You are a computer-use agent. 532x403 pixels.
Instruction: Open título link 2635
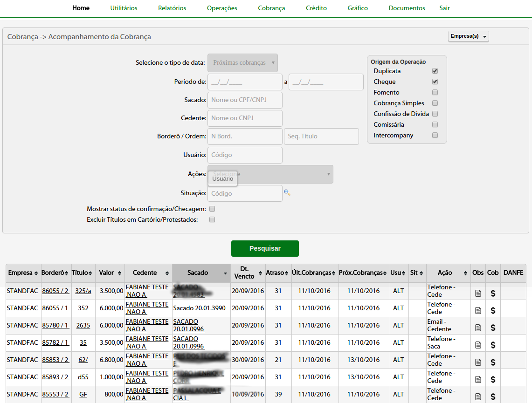tap(83, 325)
